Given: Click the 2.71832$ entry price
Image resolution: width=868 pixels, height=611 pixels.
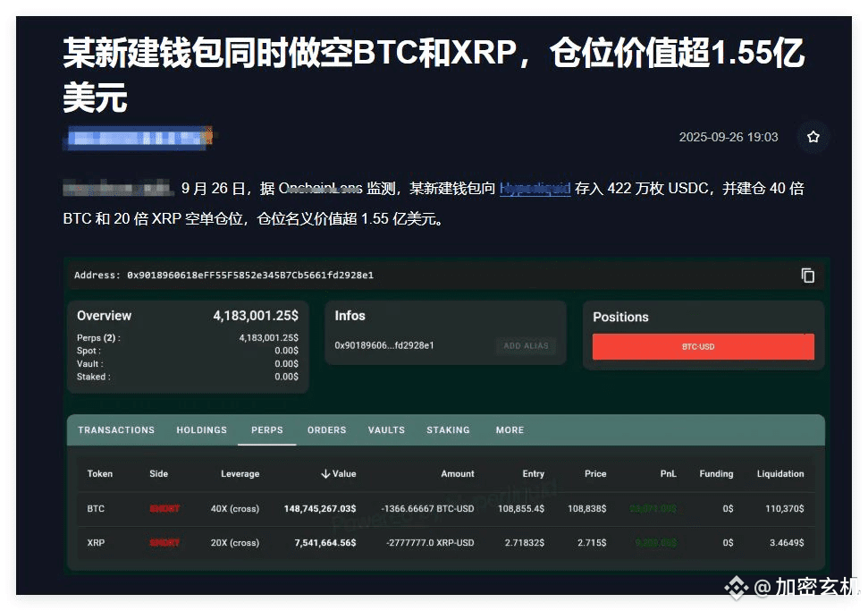Looking at the screenshot, I should [524, 543].
